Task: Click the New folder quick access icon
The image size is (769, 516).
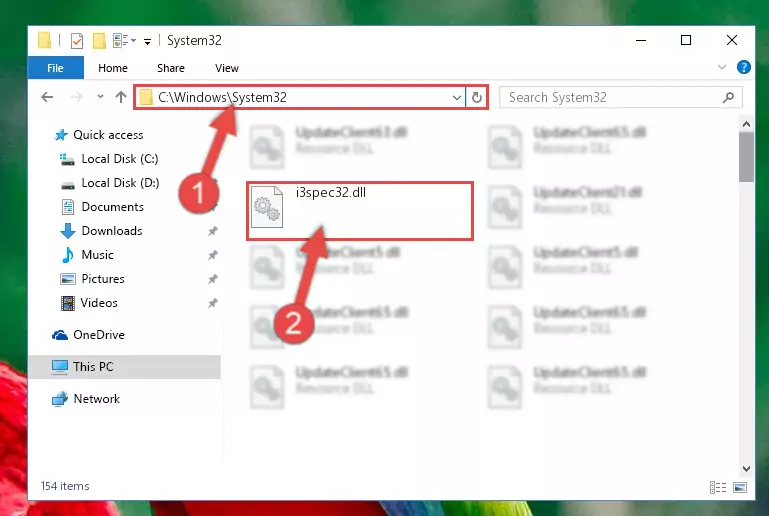Action: 99,41
